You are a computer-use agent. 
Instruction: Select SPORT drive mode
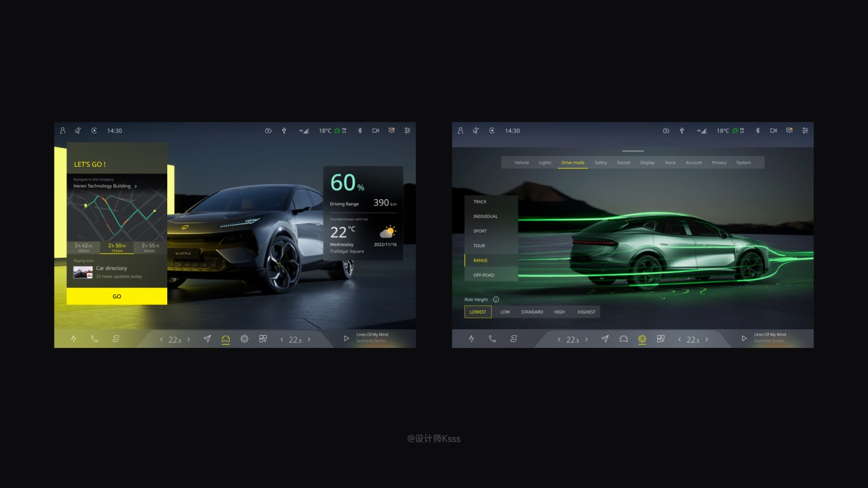(x=480, y=231)
